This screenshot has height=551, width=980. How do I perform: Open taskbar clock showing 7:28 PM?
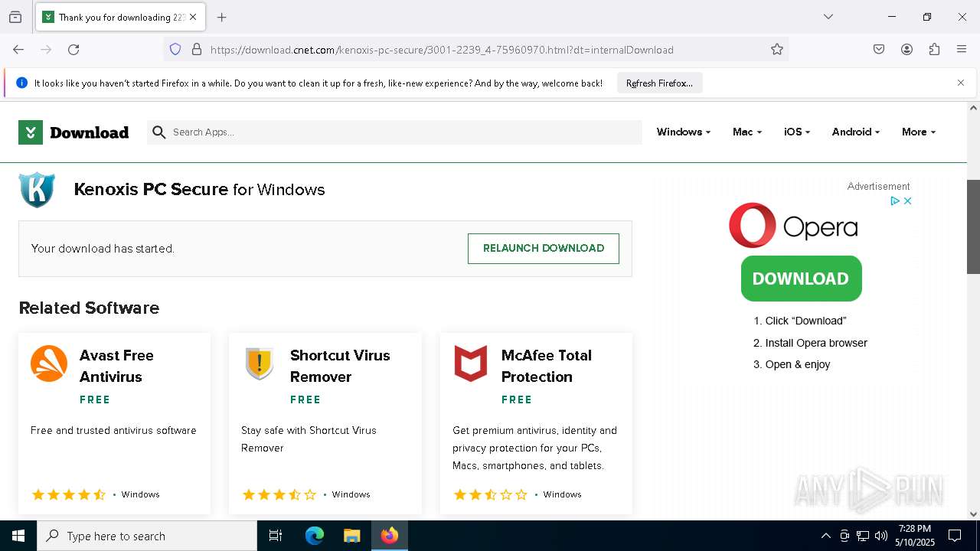point(915,536)
